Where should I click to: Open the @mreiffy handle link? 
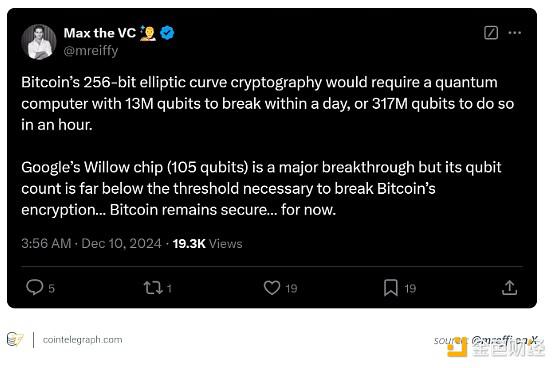[91, 51]
